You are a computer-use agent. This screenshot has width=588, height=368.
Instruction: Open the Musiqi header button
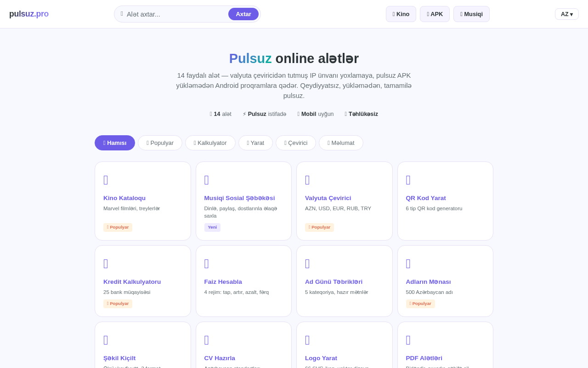click(471, 14)
